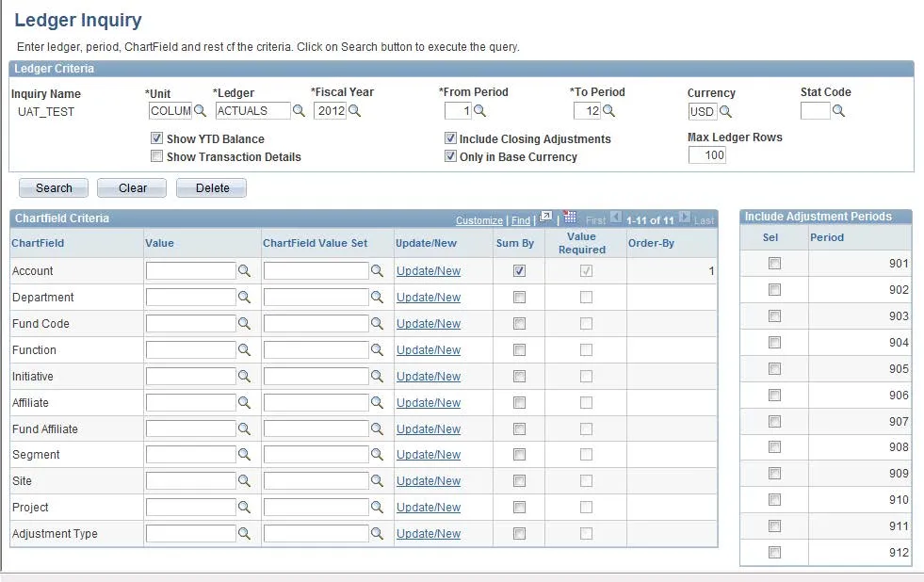Click the Search button

(54, 188)
